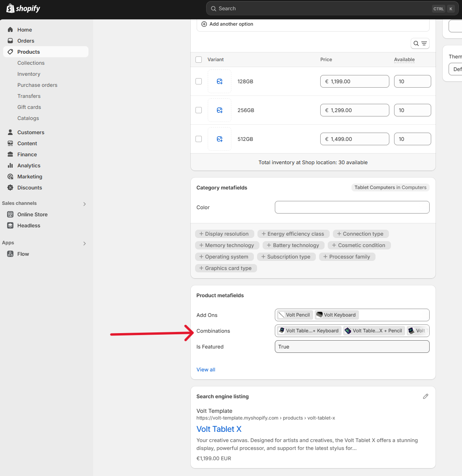Expand the Apps section chevron
This screenshot has width=462, height=476.
85,244
